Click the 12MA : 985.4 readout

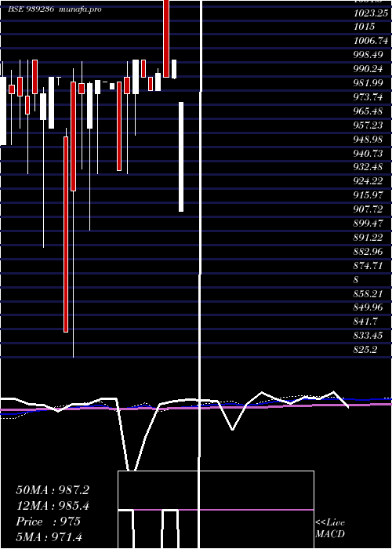pyautogui.click(x=53, y=506)
